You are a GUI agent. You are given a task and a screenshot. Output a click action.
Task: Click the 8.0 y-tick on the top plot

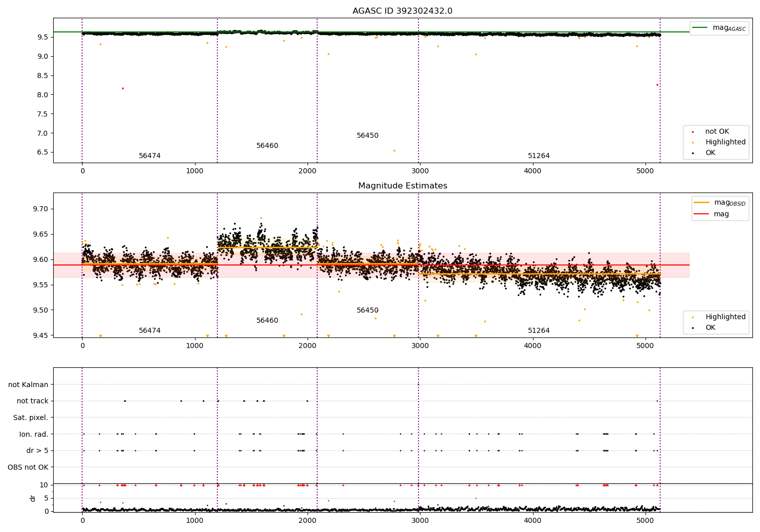[x=43, y=95]
